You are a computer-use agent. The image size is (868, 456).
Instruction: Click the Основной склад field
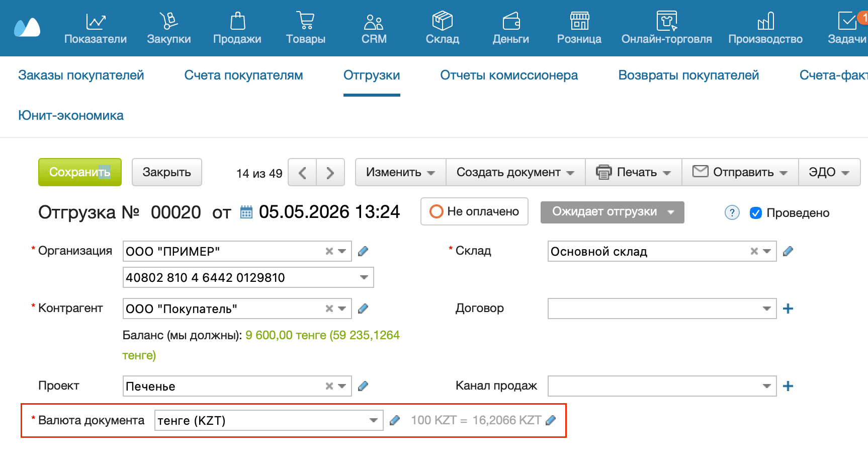click(662, 251)
